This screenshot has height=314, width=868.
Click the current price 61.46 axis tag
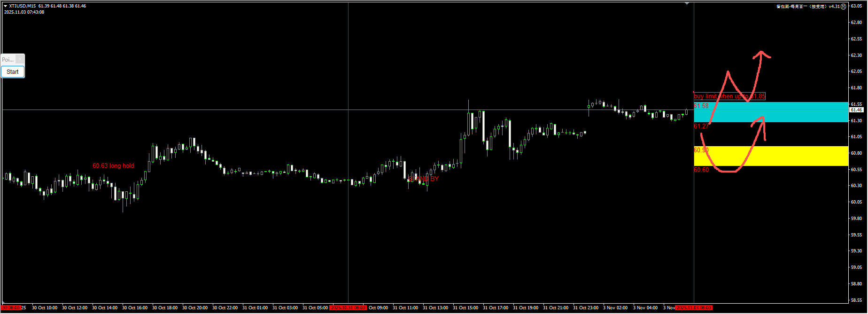pyautogui.click(x=856, y=110)
